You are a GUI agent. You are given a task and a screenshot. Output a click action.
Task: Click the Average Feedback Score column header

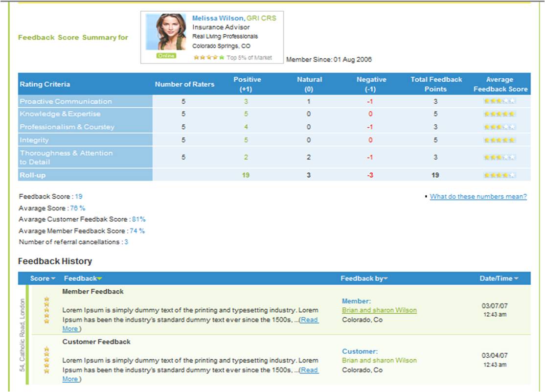point(500,84)
